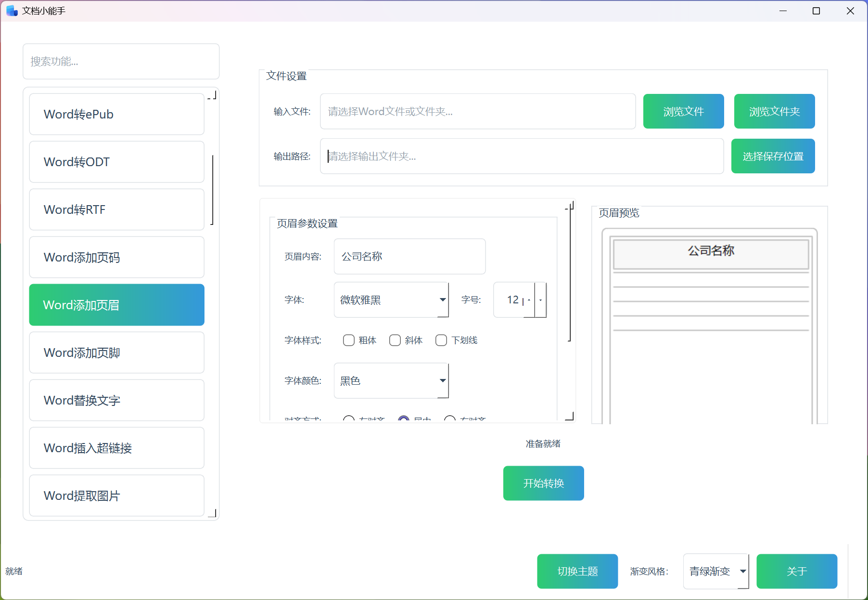
Task: Click the 开始转换 start conversion button
Action: coord(543,483)
